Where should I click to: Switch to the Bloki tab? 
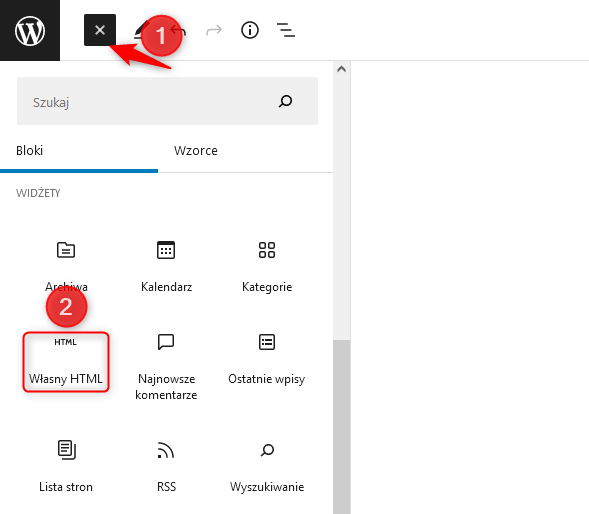[x=79, y=151]
